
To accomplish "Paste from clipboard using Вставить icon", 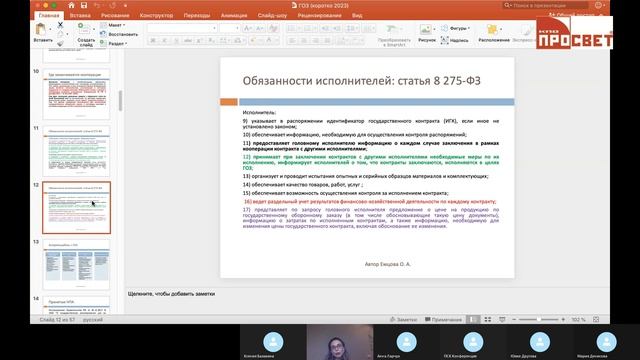I will coord(41,29).
